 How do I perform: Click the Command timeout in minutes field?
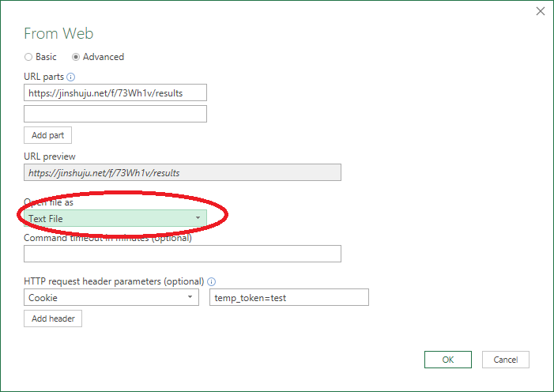(183, 254)
